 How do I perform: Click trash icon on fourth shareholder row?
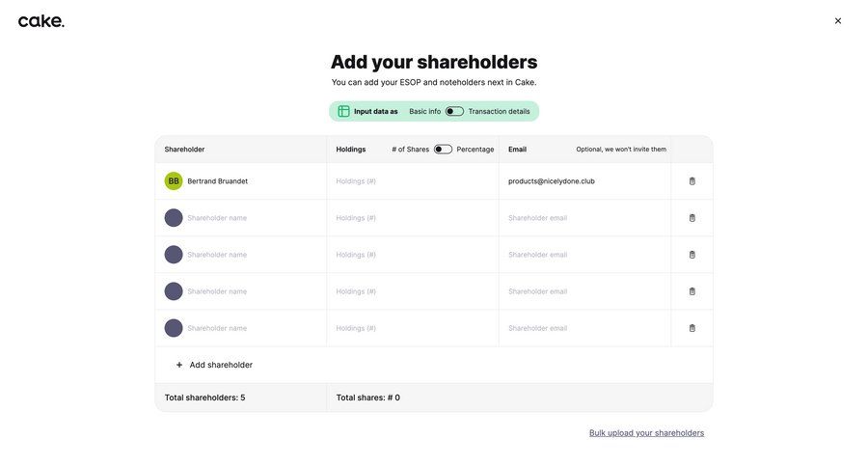(x=692, y=291)
